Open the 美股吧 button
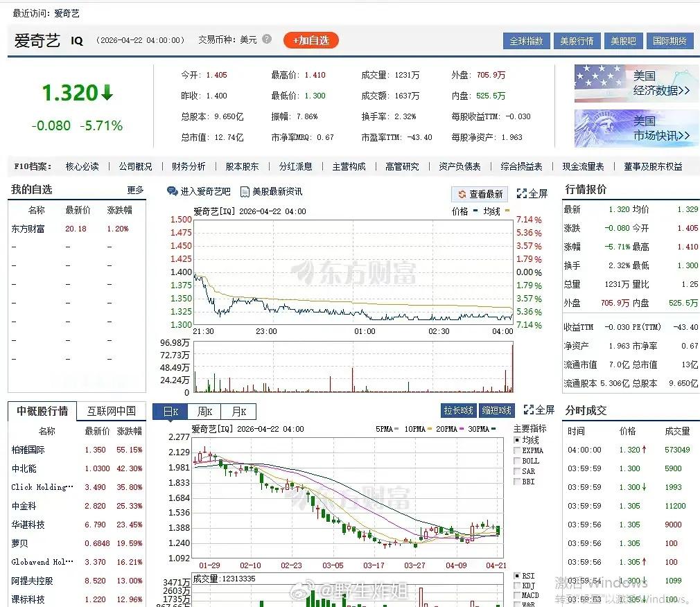This screenshot has height=607, width=700. pos(623,41)
